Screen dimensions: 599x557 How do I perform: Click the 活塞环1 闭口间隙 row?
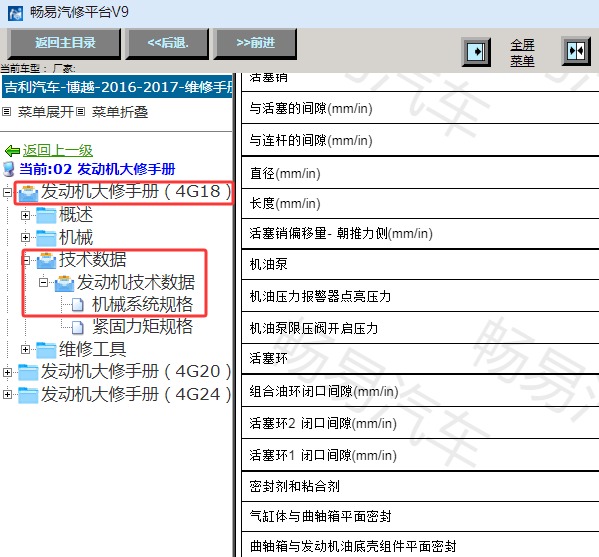pos(420,455)
